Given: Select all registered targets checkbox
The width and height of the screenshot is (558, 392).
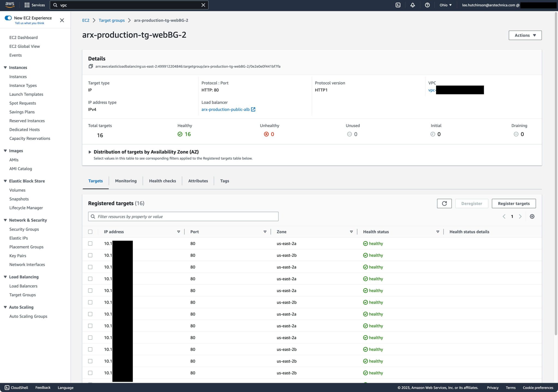Looking at the screenshot, I should coord(90,232).
